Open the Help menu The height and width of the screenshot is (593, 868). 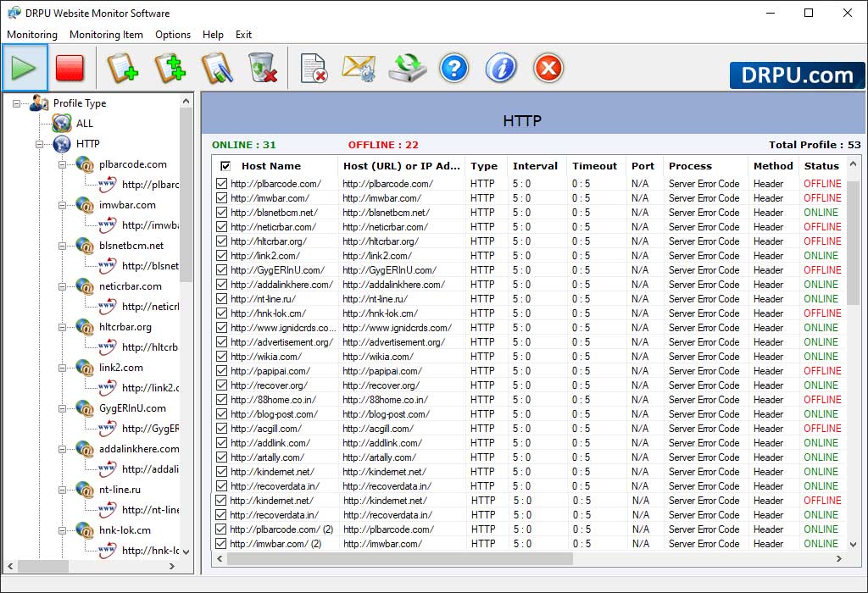pos(213,34)
